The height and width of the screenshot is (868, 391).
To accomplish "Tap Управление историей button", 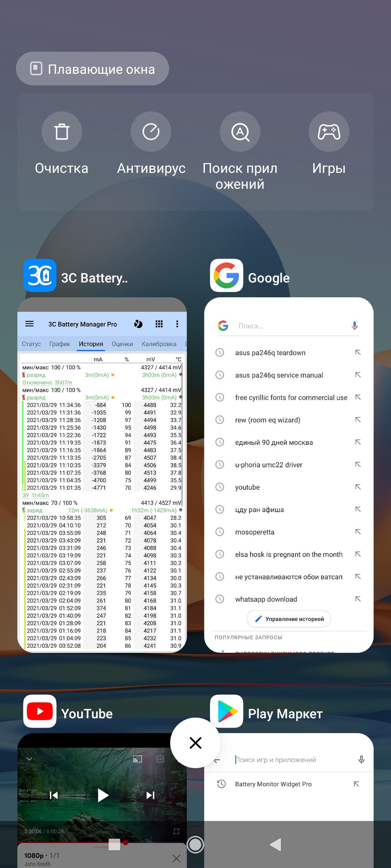I will (x=289, y=619).
